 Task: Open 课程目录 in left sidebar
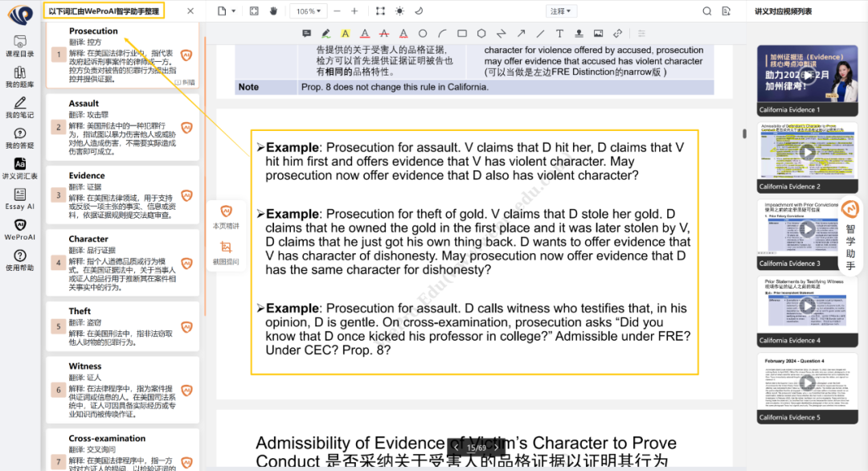(x=20, y=46)
